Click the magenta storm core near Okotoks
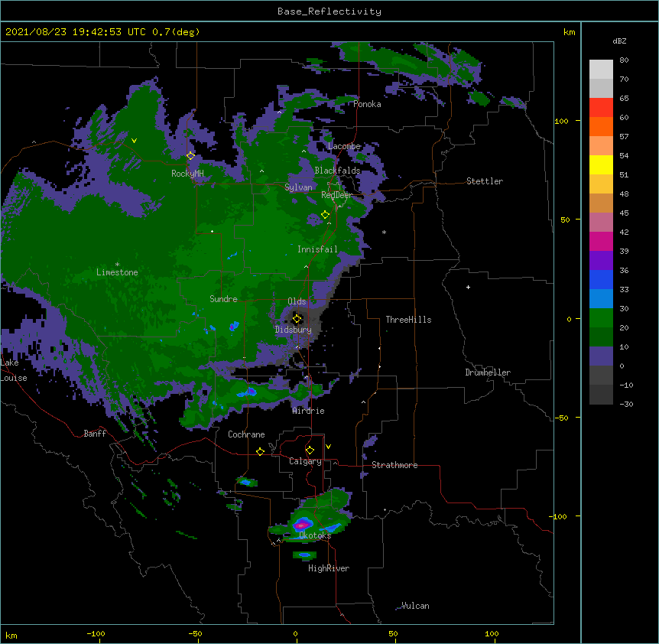The image size is (659, 644). click(x=301, y=525)
